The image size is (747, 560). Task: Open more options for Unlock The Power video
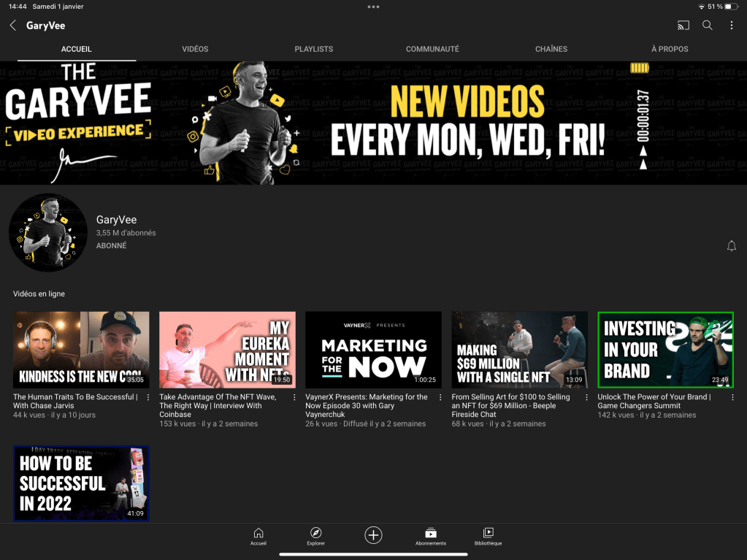(x=732, y=398)
